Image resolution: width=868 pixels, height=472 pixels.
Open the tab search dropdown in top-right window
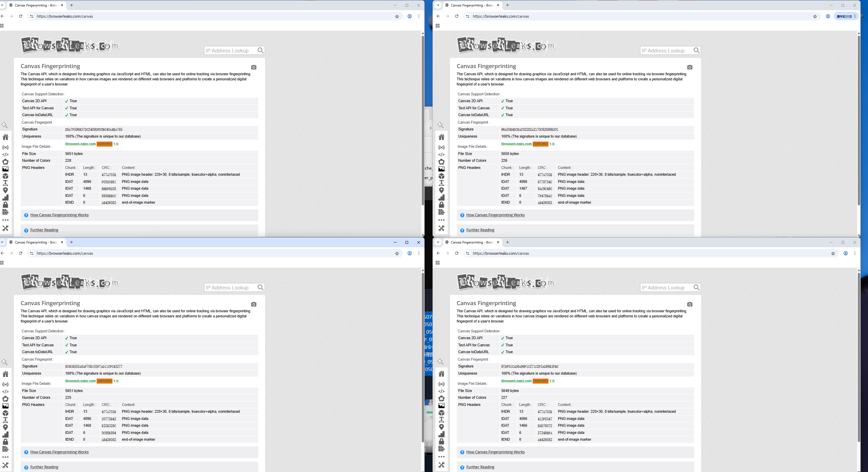click(438, 5)
